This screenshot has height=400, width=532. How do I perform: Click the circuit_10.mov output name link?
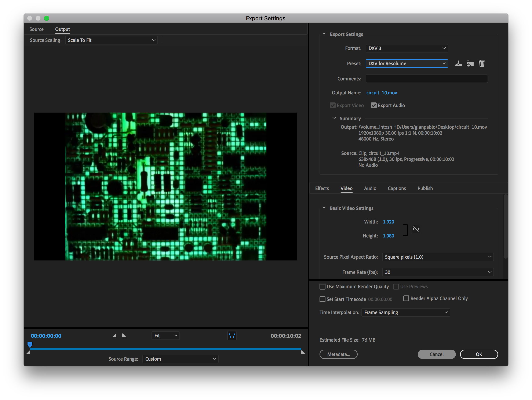coord(382,93)
